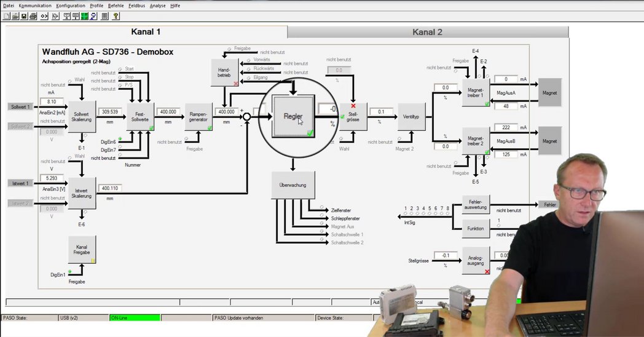This screenshot has height=337, width=644.
Task: Click the Save diskette toolbar icon
Action: click(24, 16)
